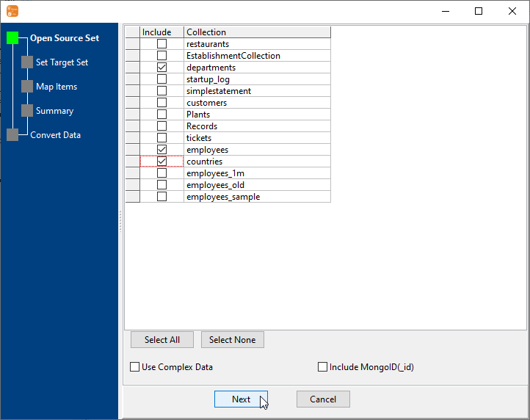The width and height of the screenshot is (530, 420).
Task: Include the restaurants collection
Action: (x=161, y=44)
